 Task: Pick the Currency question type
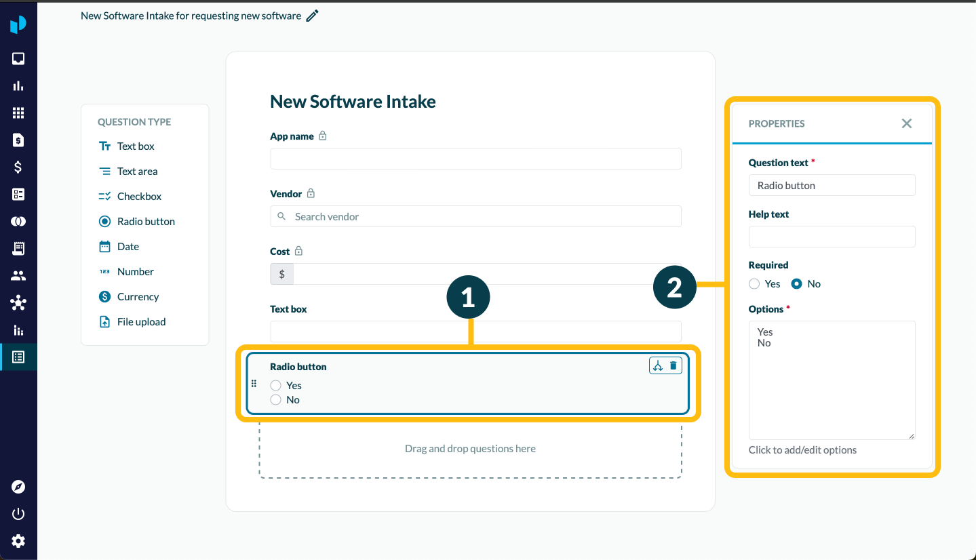(138, 297)
